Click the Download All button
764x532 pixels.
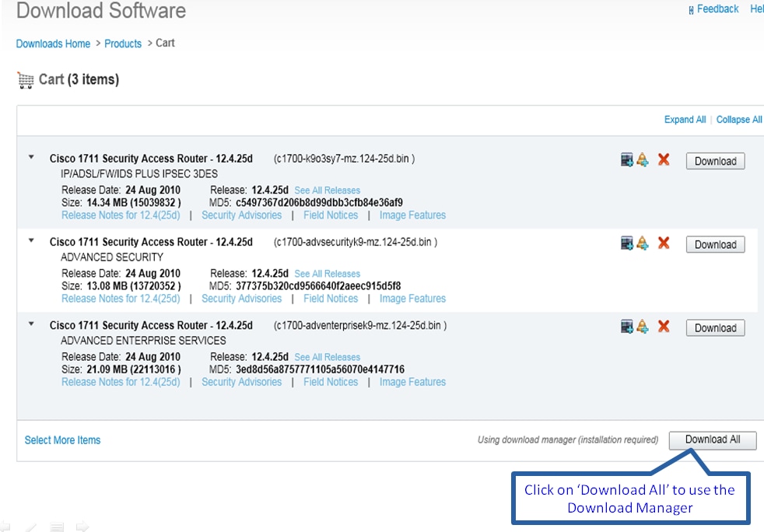(713, 440)
